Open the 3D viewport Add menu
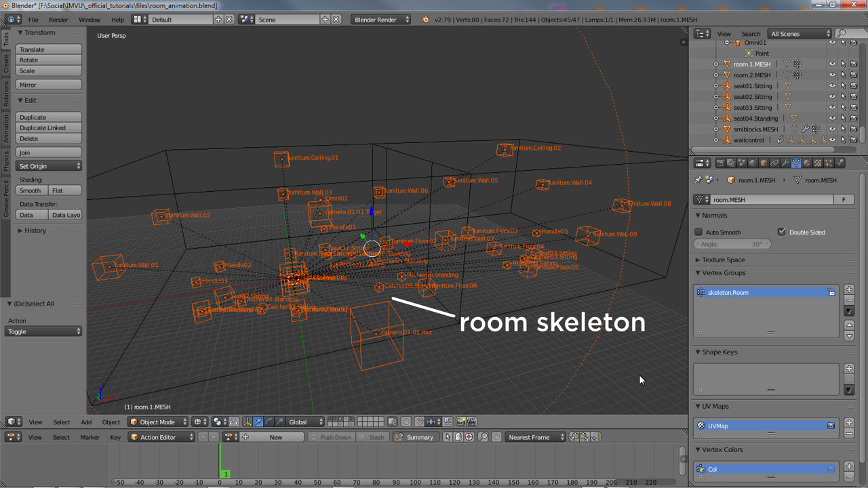868x488 pixels. tap(86, 422)
